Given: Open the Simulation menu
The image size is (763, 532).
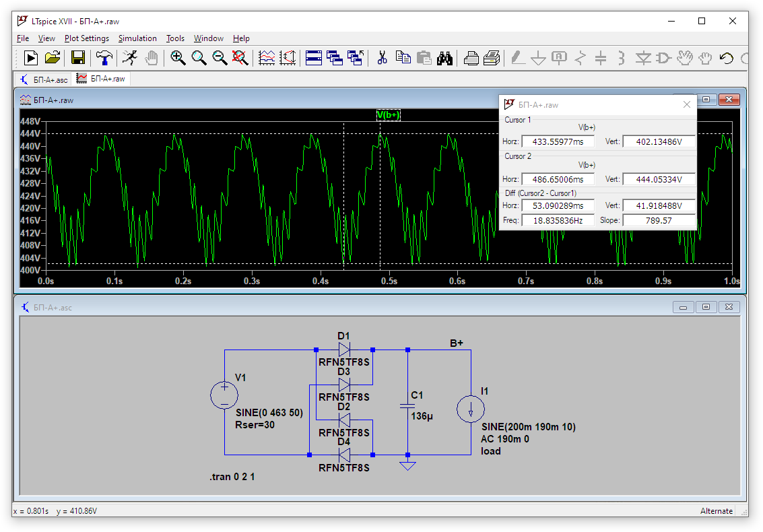Looking at the screenshot, I should pos(137,38).
